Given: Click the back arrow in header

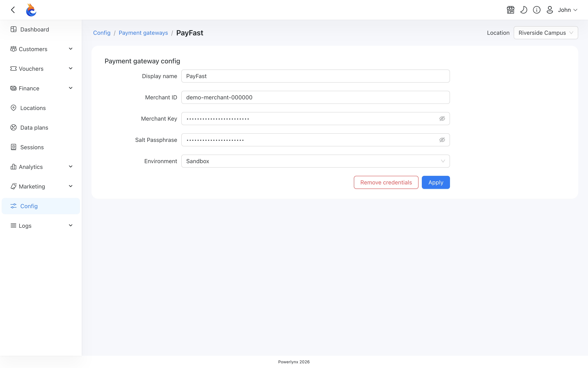Looking at the screenshot, I should [x=13, y=10].
